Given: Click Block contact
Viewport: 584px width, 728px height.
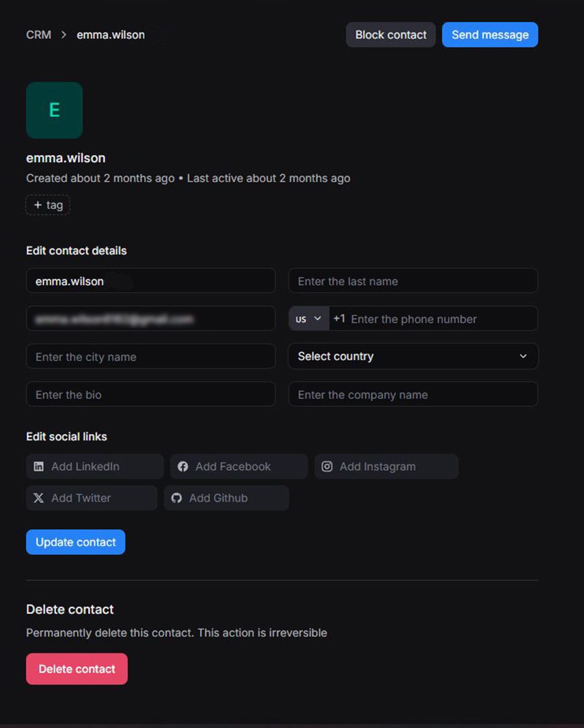Looking at the screenshot, I should 390,34.
